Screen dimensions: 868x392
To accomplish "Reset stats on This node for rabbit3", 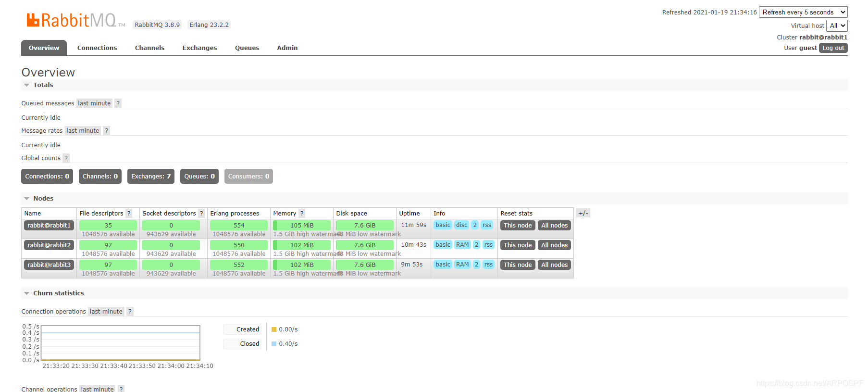I will click(x=518, y=265).
